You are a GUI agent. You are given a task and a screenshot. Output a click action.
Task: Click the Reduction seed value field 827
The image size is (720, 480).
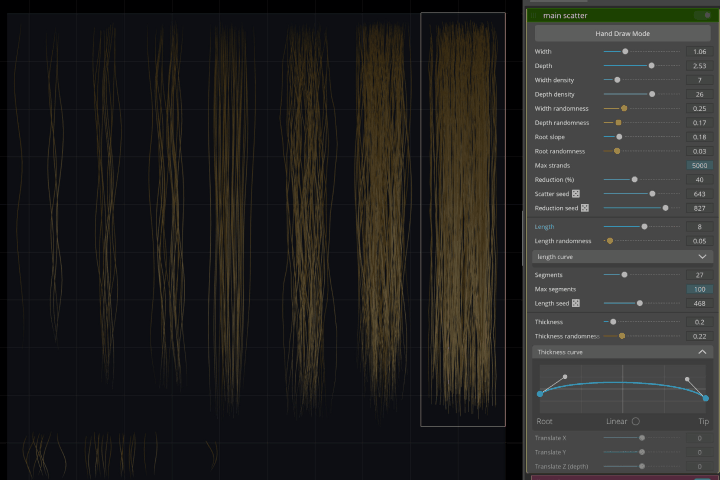tap(699, 208)
